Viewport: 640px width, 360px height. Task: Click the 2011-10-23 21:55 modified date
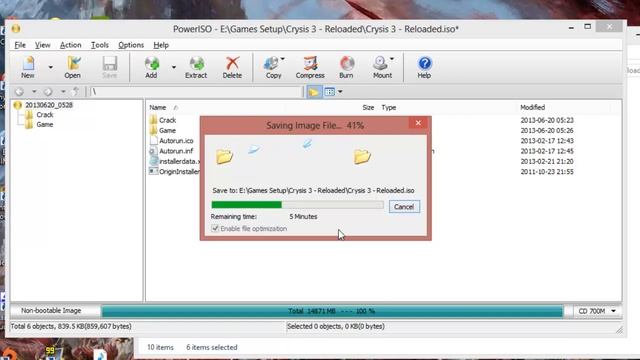(x=547, y=171)
